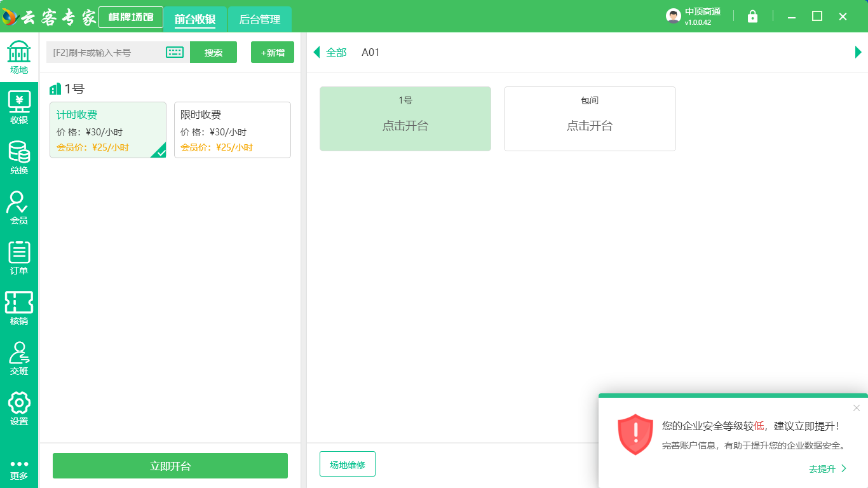Select 计时收费 pricing option
The width and height of the screenshot is (868, 488).
[x=108, y=130]
